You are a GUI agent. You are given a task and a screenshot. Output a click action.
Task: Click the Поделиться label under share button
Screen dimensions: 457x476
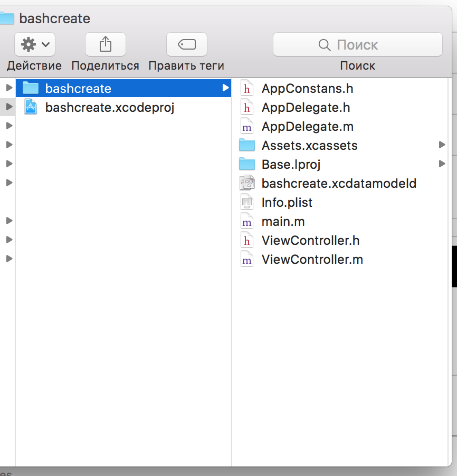106,65
